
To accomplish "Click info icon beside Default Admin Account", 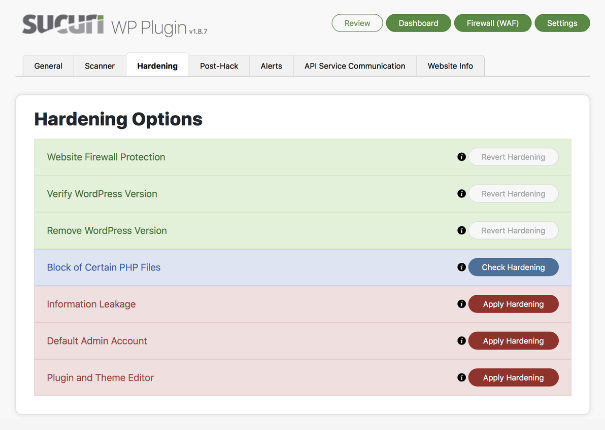I will [461, 341].
